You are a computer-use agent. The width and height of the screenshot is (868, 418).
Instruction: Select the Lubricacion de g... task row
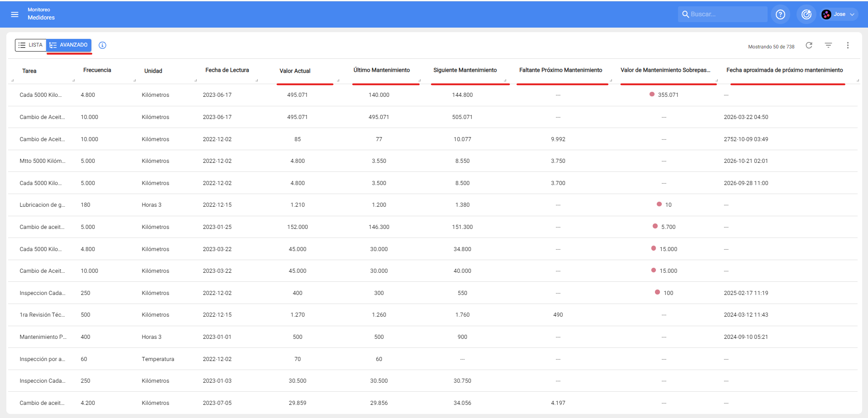point(42,205)
